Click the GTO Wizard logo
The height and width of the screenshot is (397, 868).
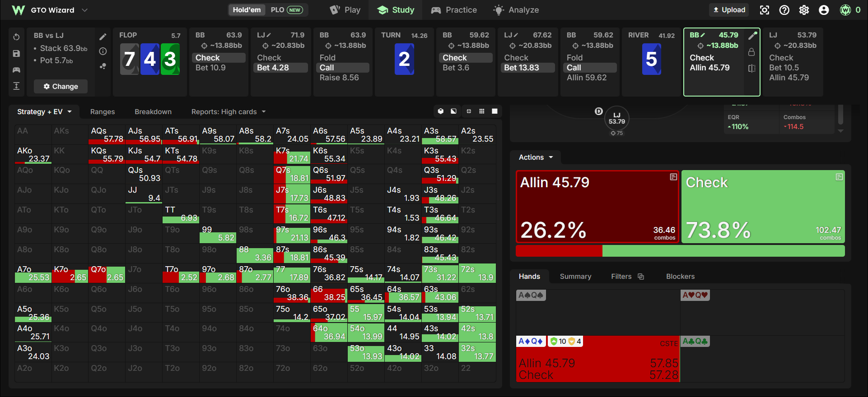pyautogui.click(x=19, y=10)
